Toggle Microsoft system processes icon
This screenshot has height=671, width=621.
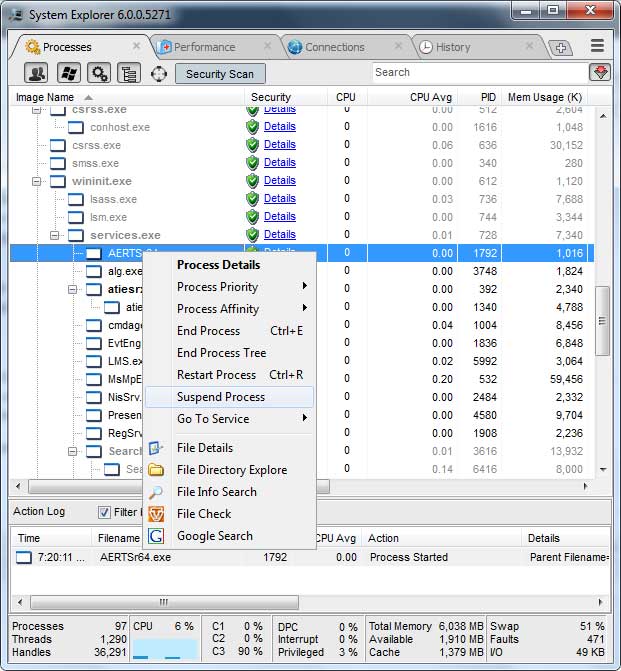[68, 73]
